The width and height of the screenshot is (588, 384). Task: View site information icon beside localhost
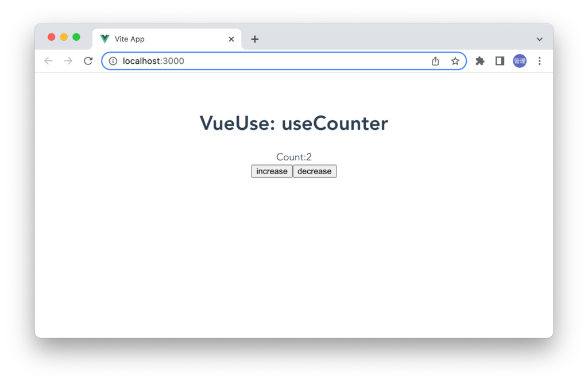pyautogui.click(x=113, y=61)
